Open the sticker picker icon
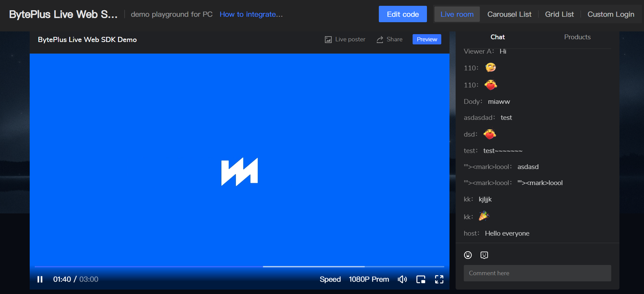This screenshot has width=644, height=294. [484, 255]
